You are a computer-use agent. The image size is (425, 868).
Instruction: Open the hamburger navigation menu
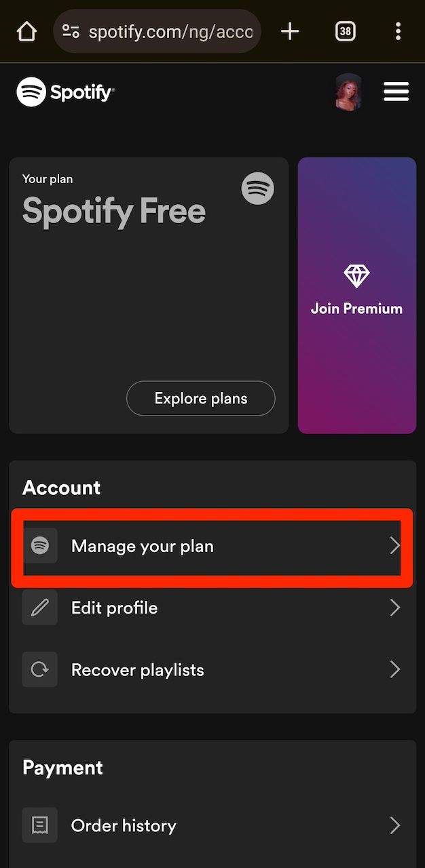click(396, 91)
